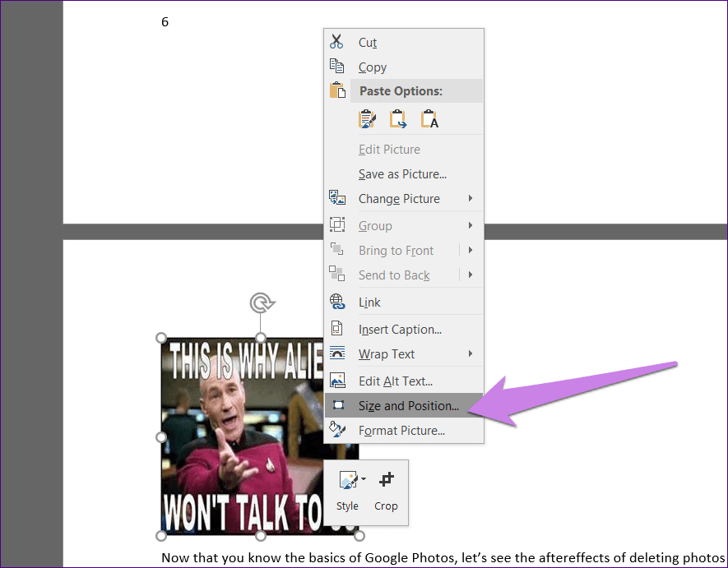Click the paragraph starting 'Now that you know'
This screenshot has width=728, height=568.
click(x=443, y=557)
